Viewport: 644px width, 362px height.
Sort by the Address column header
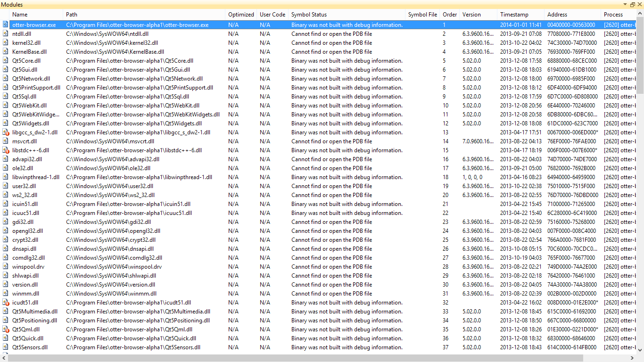[x=573, y=15]
